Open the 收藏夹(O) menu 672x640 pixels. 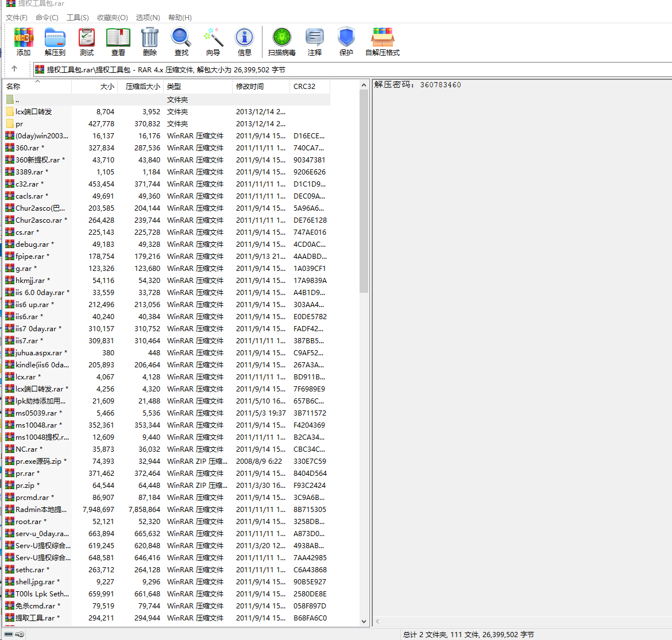[112, 18]
